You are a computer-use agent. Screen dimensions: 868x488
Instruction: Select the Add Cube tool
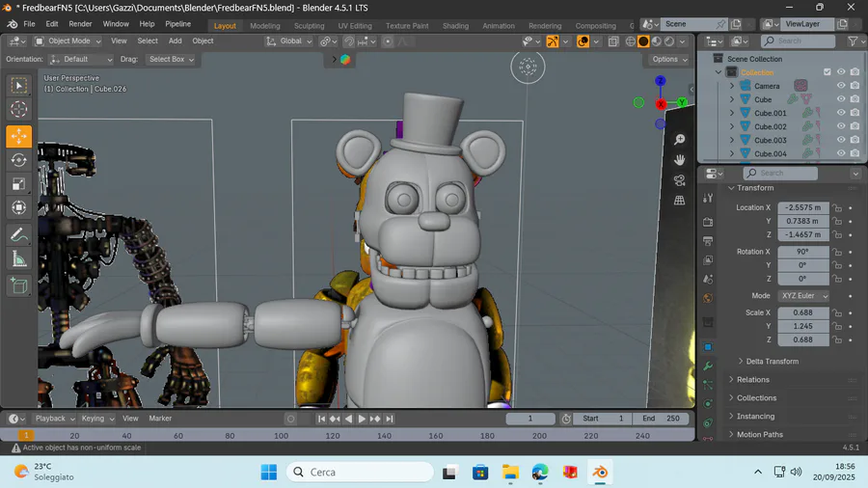pos(19,286)
